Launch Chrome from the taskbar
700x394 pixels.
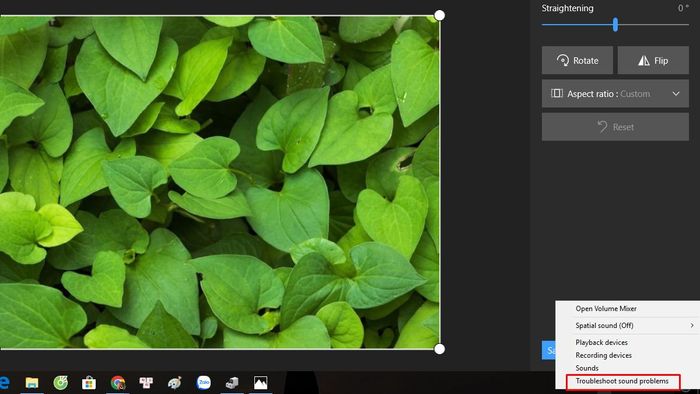118,383
